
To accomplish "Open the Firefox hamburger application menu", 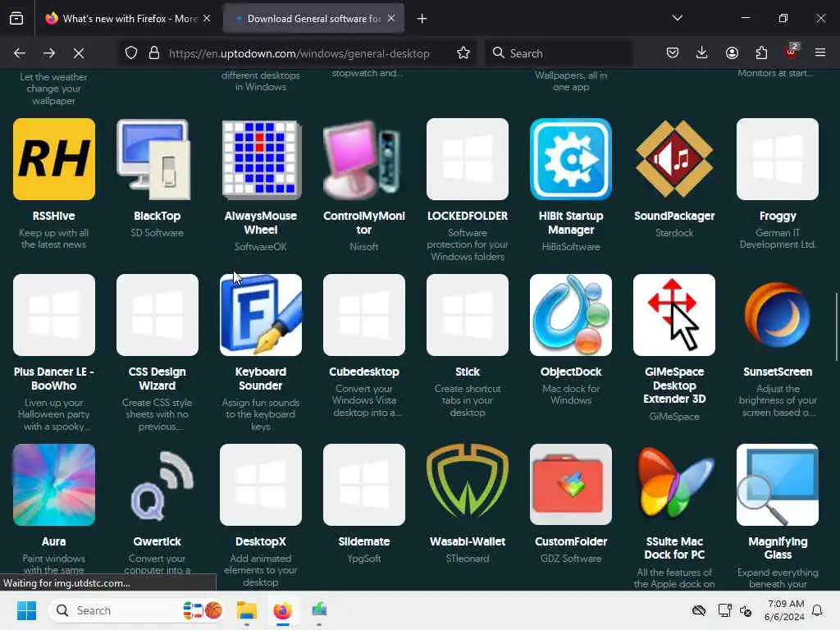I will tap(820, 52).
